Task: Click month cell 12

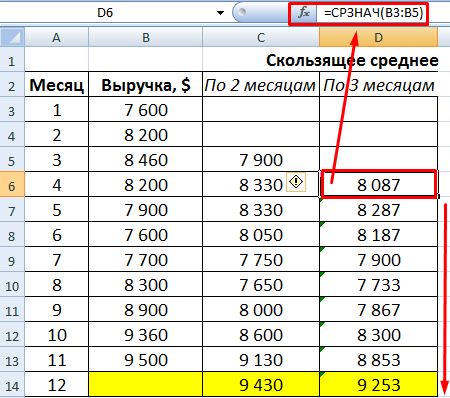Action: point(57,385)
